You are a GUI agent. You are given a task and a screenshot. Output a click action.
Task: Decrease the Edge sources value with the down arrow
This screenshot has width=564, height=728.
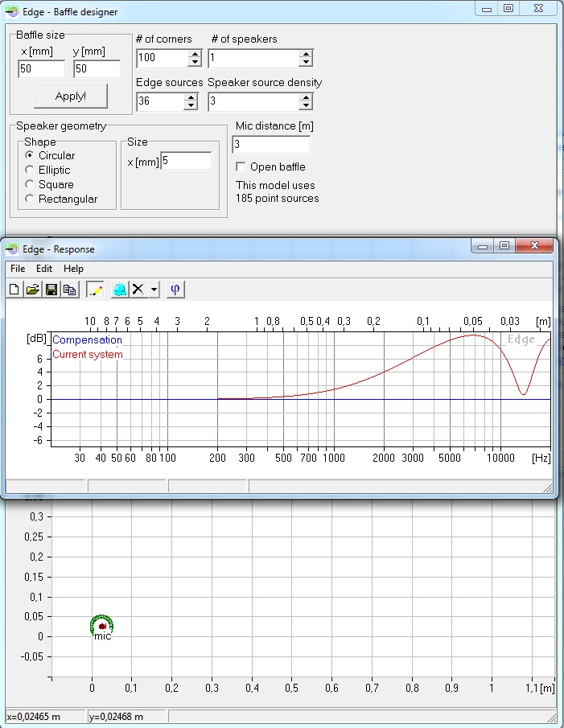191,105
